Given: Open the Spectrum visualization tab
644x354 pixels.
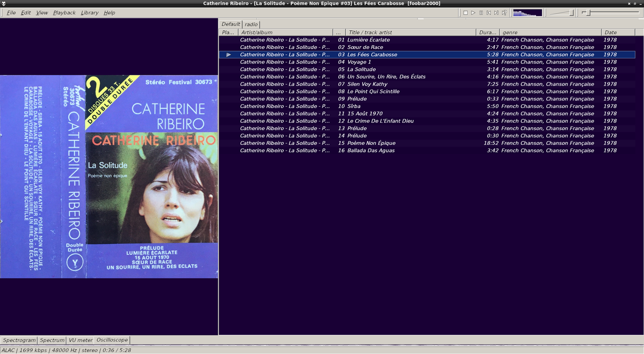Looking at the screenshot, I should [x=52, y=340].
